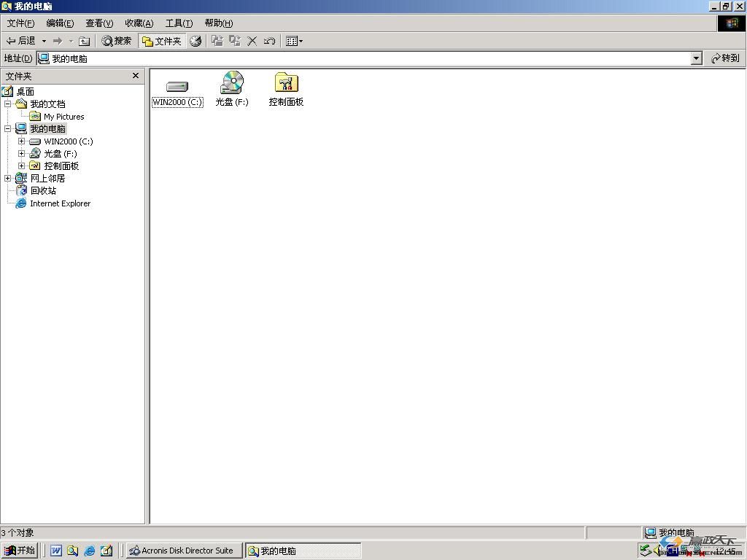Switch to Acronis Disk Director Suite taskbar button
Viewport: 747px width, 560px height.
click(185, 551)
